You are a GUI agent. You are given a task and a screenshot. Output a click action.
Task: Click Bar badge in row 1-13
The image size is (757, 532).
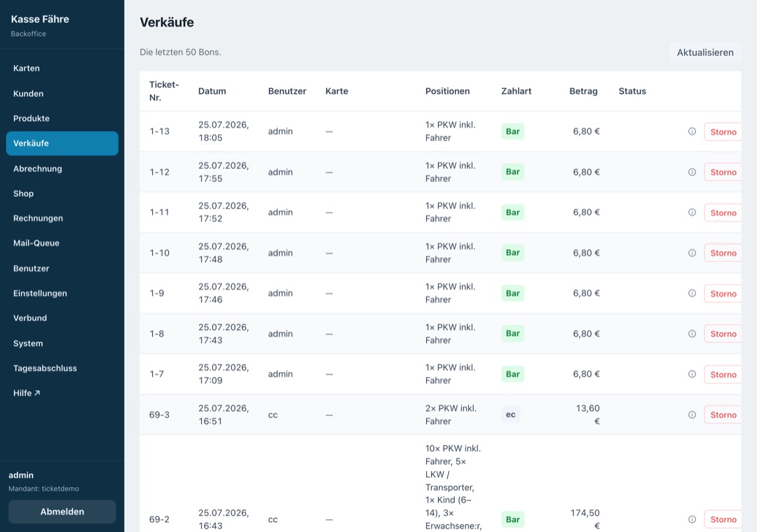(x=512, y=131)
